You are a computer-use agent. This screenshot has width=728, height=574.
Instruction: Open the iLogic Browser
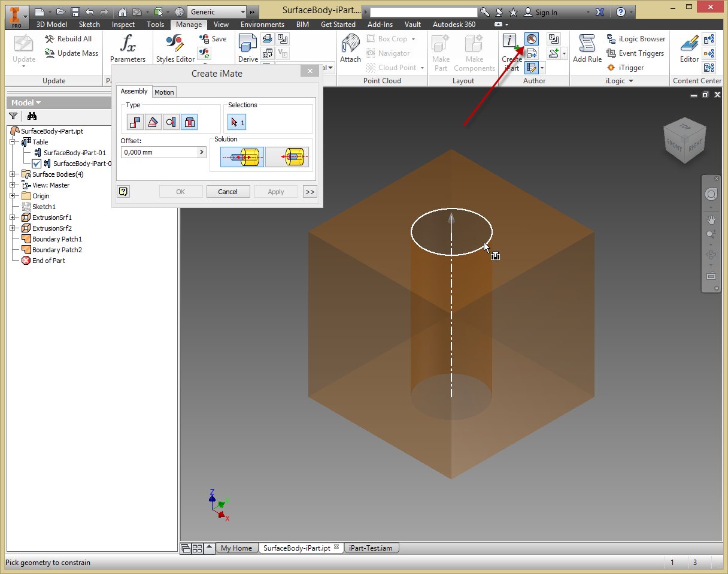tap(636, 38)
